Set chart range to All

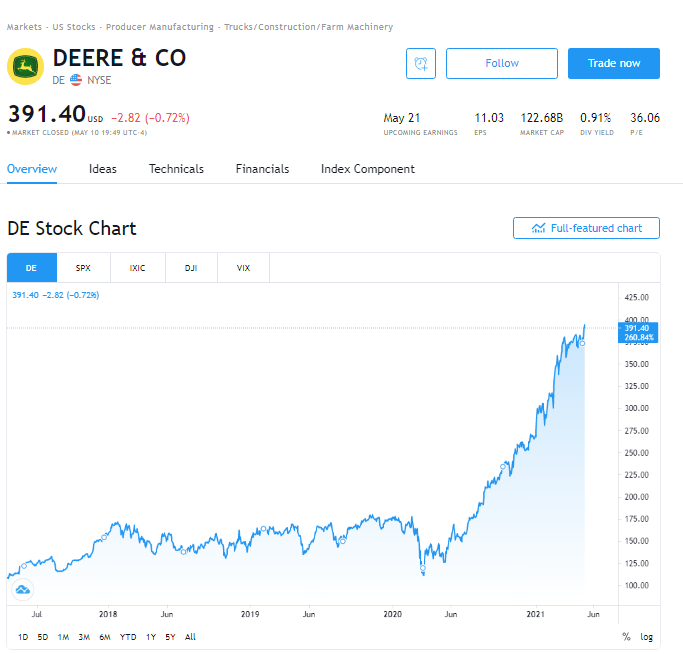point(190,637)
